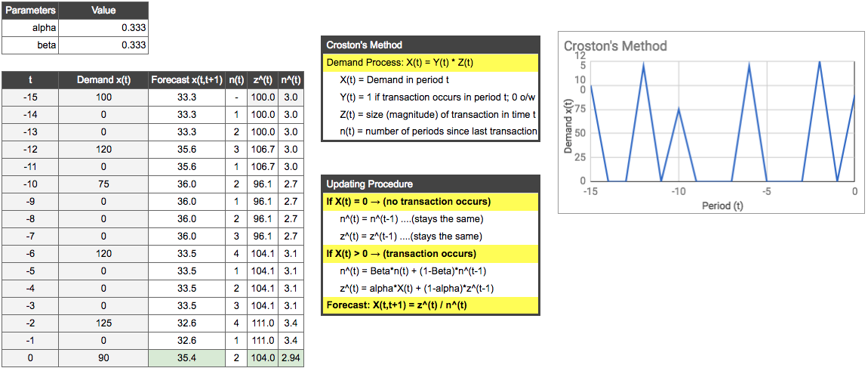
Task: Select the Demand x(t) column header
Action: click(x=104, y=80)
